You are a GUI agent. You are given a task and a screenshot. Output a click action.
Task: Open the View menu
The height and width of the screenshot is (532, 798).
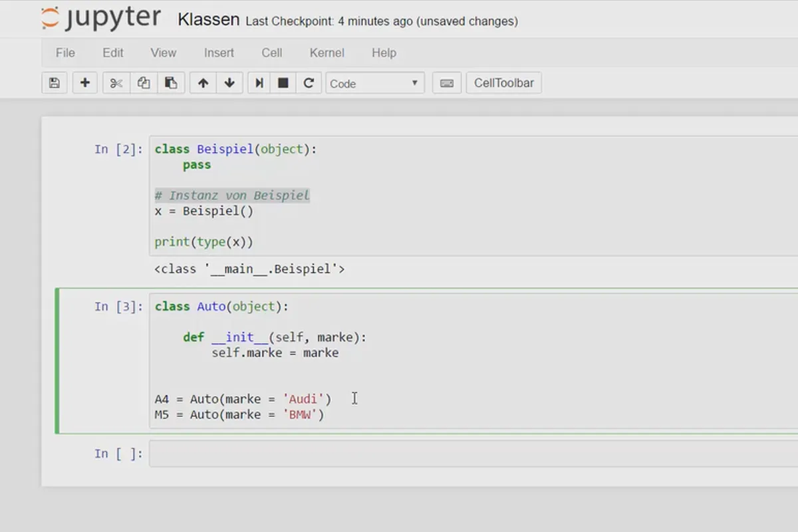click(163, 53)
